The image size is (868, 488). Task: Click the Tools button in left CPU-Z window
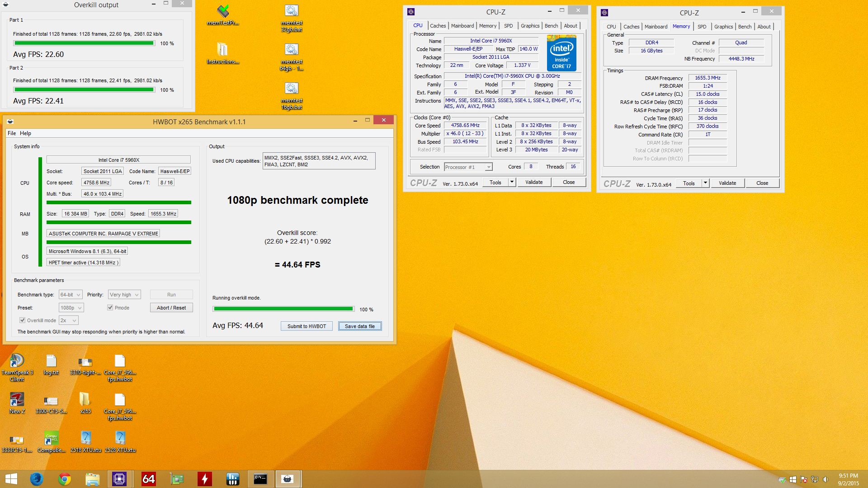pyautogui.click(x=495, y=182)
